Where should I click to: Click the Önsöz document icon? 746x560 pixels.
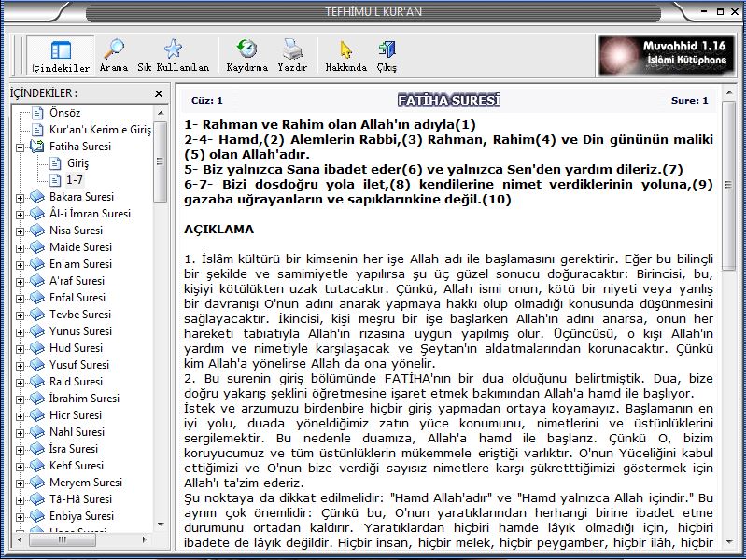[37, 113]
